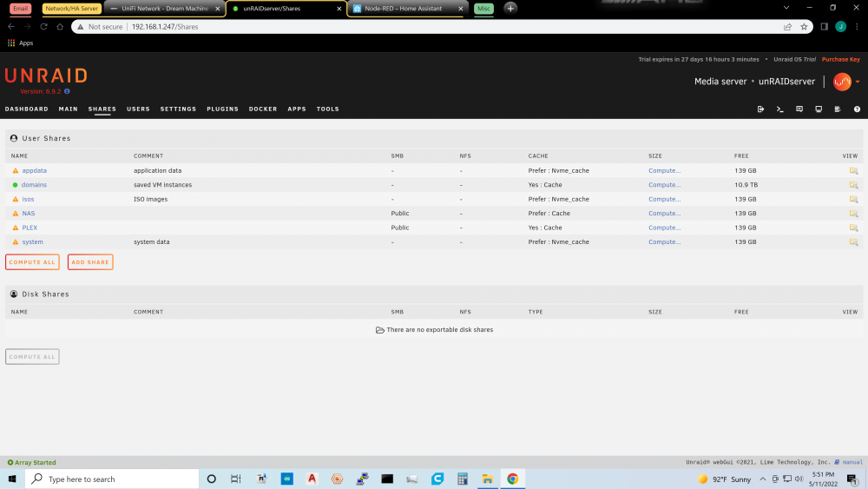Image resolution: width=868 pixels, height=489 pixels.
Task: Open the Plugins menu
Action: pos(222,109)
